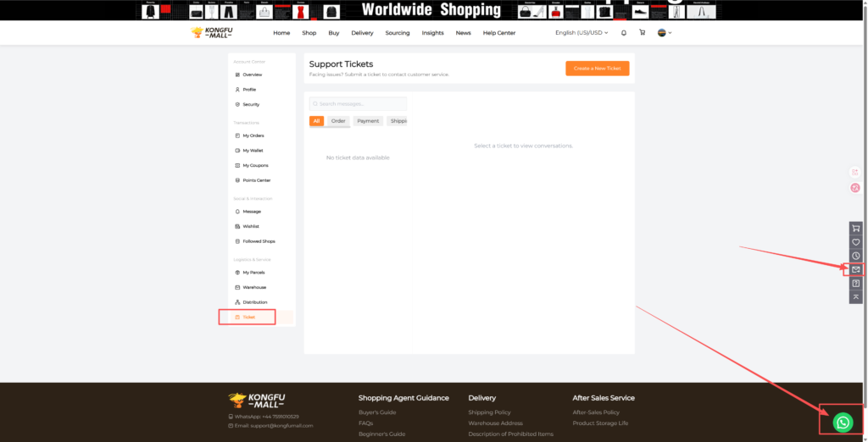The width and height of the screenshot is (868, 442).
Task: Click the pink translate floating icon
Action: [x=855, y=188]
